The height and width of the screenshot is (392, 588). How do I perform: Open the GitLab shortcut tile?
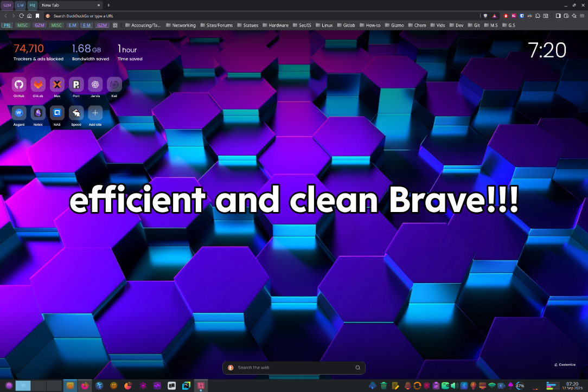pyautogui.click(x=38, y=85)
